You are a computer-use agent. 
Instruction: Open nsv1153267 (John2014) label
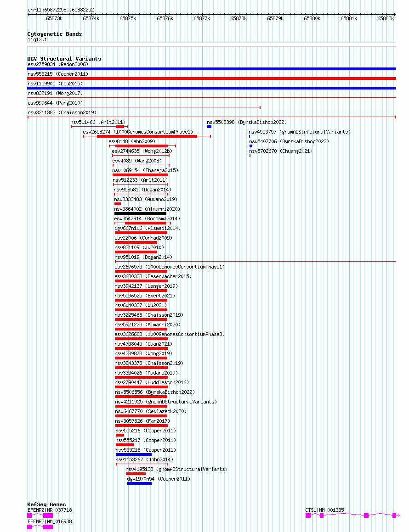(145, 460)
